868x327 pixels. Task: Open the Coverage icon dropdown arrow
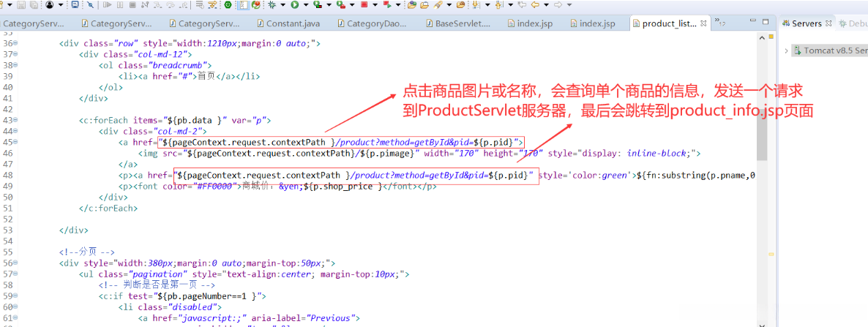pos(329,4)
